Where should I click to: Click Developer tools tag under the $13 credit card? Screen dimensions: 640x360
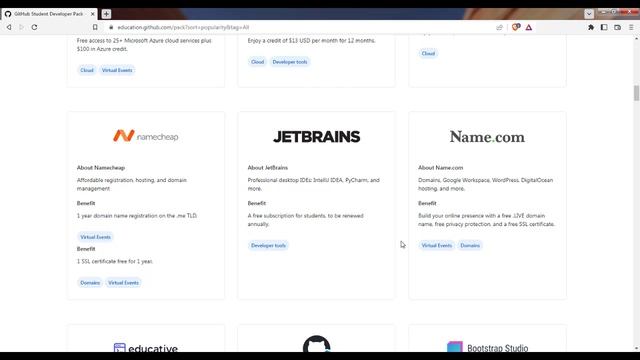point(290,62)
